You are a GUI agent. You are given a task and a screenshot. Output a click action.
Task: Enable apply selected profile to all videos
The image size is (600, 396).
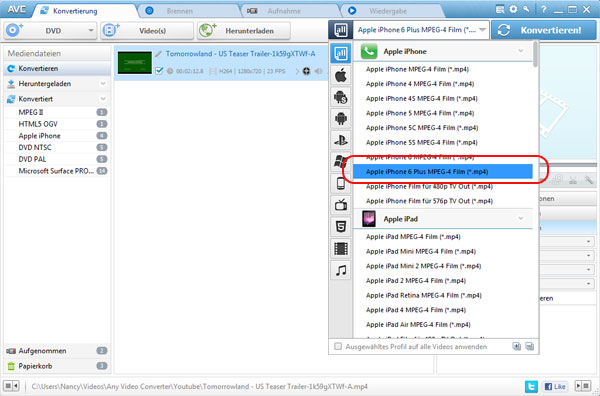338,347
